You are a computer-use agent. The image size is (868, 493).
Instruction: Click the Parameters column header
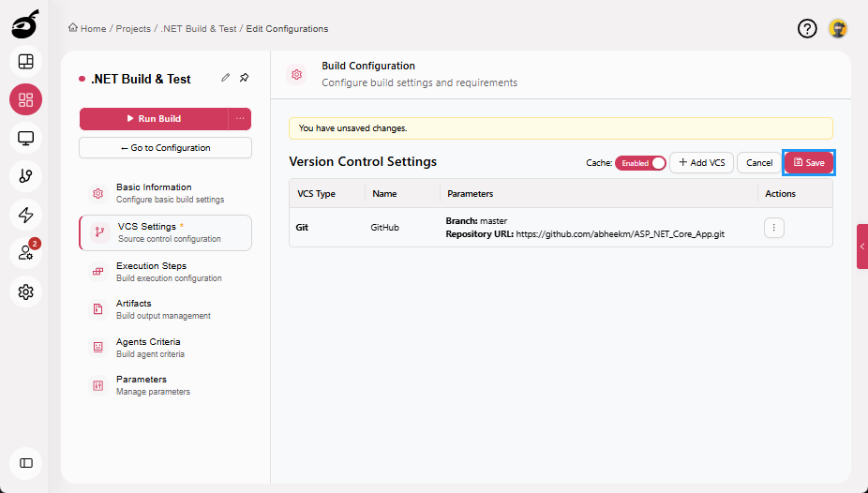[x=470, y=194]
